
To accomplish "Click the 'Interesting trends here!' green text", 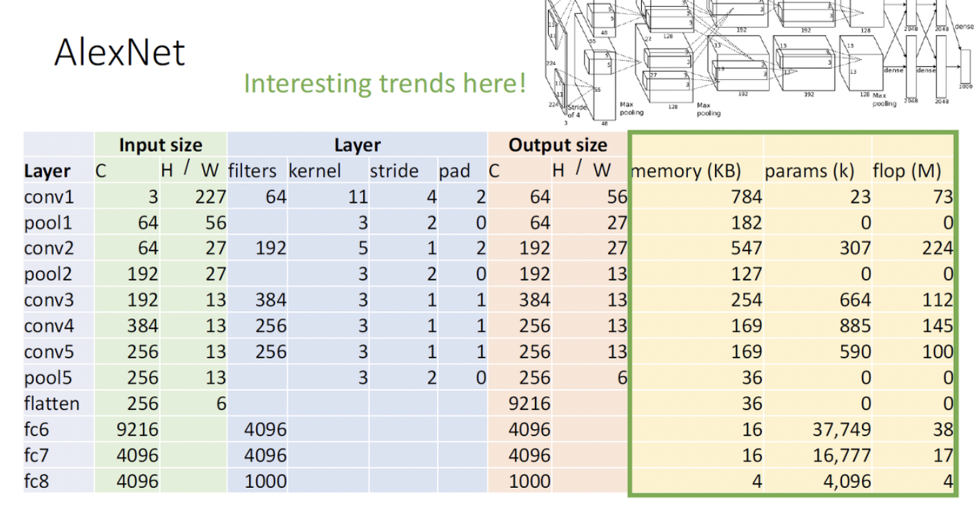I will 384,83.
